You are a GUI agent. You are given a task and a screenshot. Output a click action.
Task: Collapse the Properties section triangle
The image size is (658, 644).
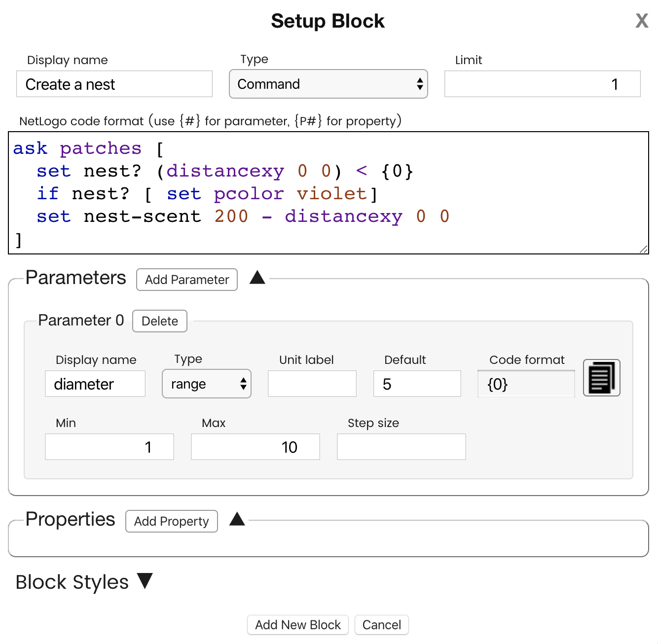(x=237, y=519)
